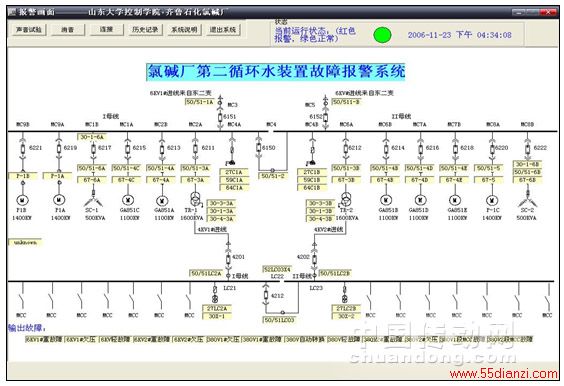564x386 pixels.
Task: Toggle breaker 4201 on 4KV1 incoming line
Action: point(228,259)
